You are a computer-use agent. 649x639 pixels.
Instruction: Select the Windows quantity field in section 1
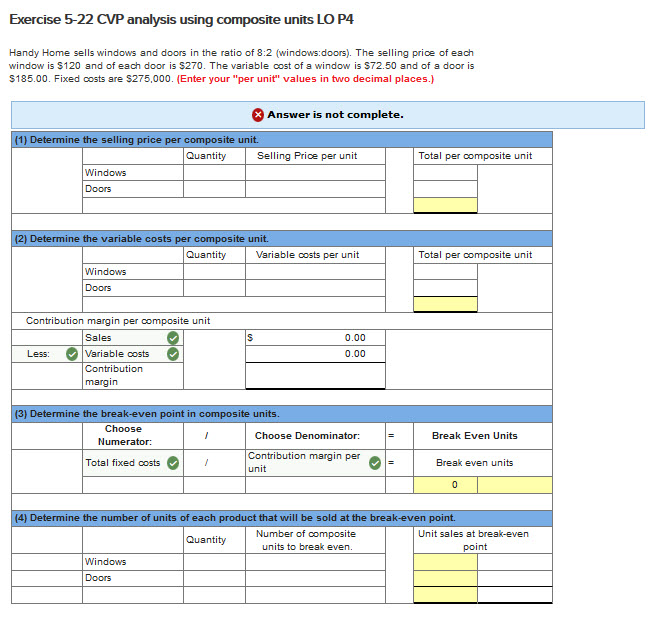214,173
